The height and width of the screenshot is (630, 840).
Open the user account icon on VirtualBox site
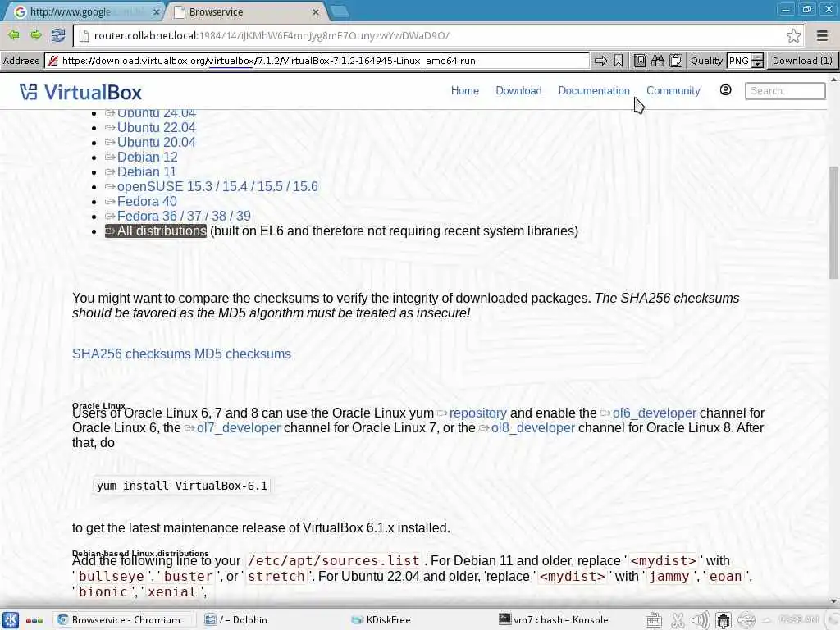pyautogui.click(x=725, y=90)
